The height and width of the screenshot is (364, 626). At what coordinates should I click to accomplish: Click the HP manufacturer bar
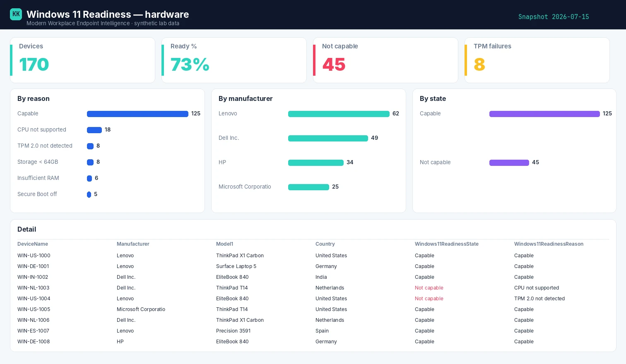[316, 163]
